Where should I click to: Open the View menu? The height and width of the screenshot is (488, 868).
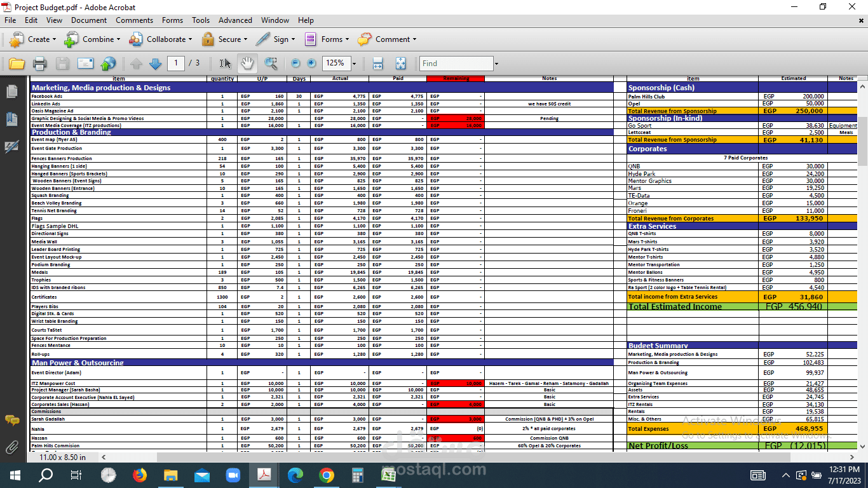(x=55, y=20)
